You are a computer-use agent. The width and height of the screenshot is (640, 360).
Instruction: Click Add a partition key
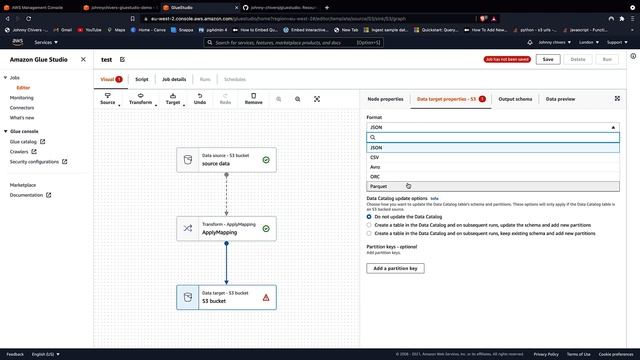pyautogui.click(x=395, y=269)
